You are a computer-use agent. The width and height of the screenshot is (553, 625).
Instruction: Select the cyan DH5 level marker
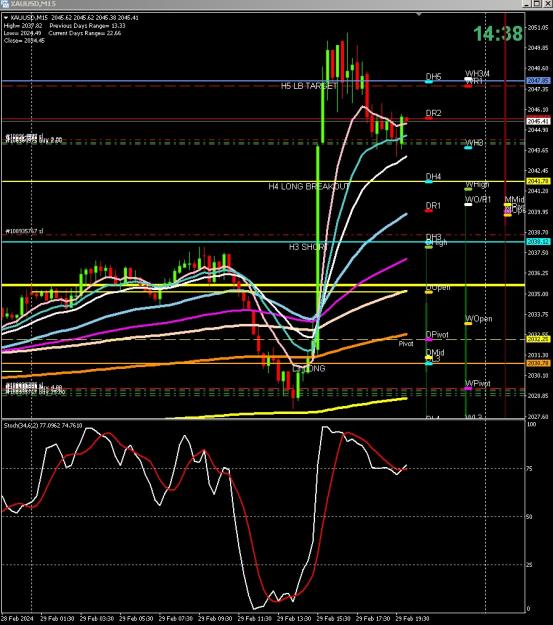click(429, 82)
